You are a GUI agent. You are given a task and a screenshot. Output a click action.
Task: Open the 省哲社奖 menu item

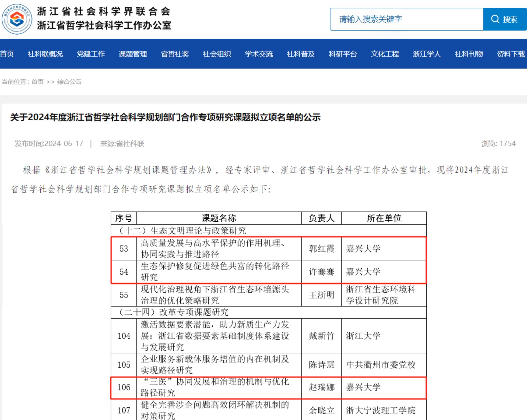(x=175, y=54)
